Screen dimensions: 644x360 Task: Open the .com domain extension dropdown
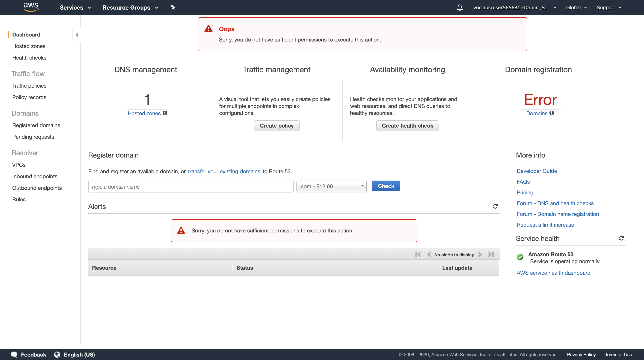tap(331, 186)
